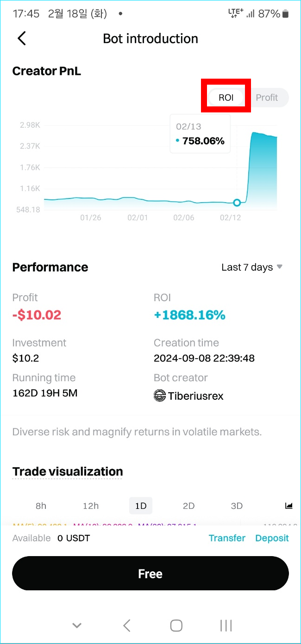Tap the back arrow in the header
This screenshot has height=644, width=301.
(x=22, y=38)
